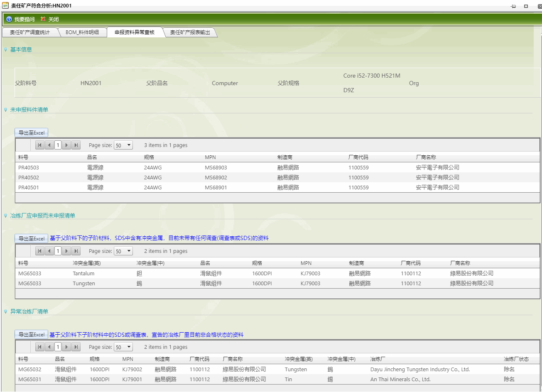Click HN2001 parent part number value
This screenshot has height=392, width=542.
tap(91, 83)
